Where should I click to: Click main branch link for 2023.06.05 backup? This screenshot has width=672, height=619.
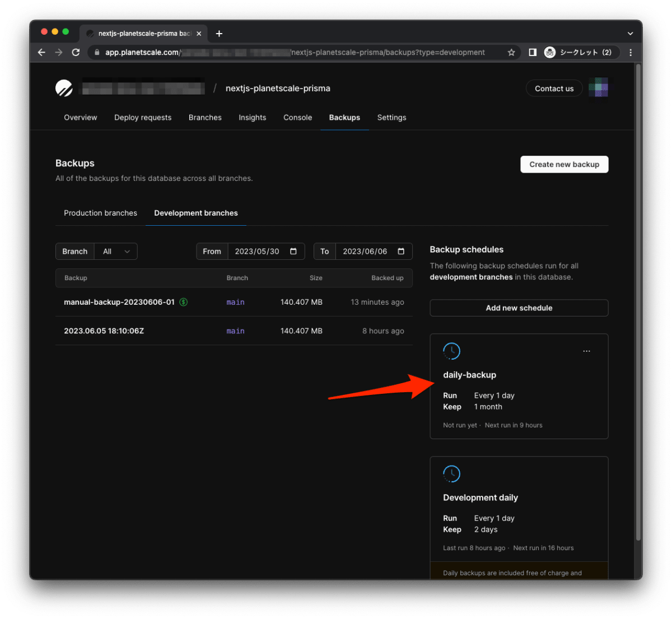235,331
